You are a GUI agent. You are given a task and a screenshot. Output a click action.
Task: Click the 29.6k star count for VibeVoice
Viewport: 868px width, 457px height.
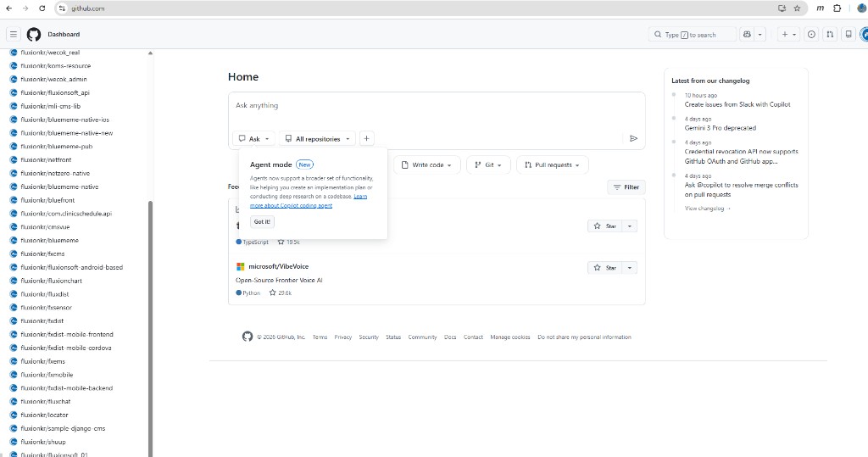(281, 293)
